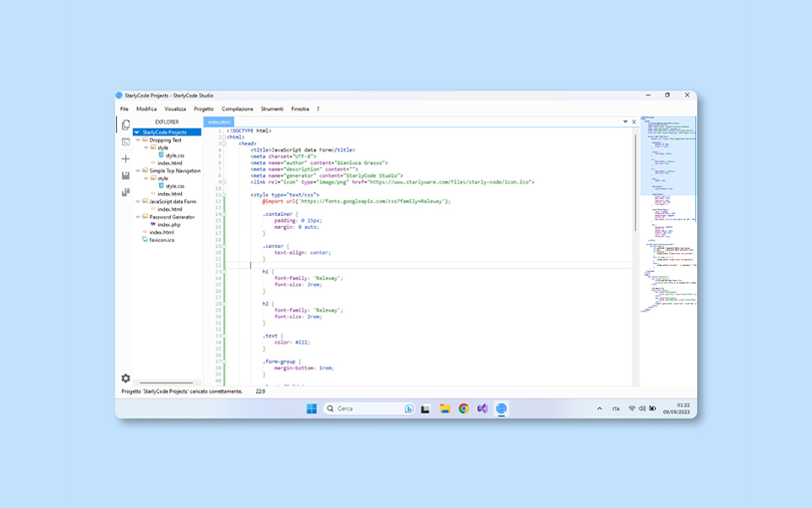
Task: Collapse the style folder under Simple Top Navigation
Action: [146, 179]
